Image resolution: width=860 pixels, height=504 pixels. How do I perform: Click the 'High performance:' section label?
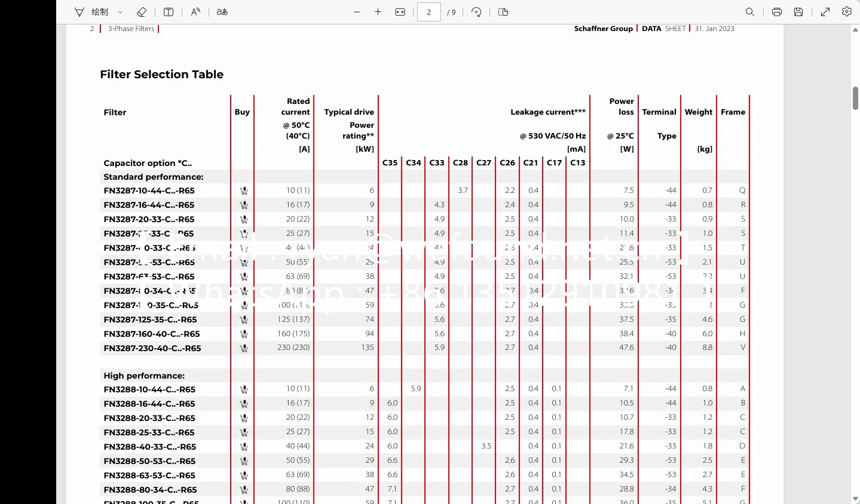[144, 376]
